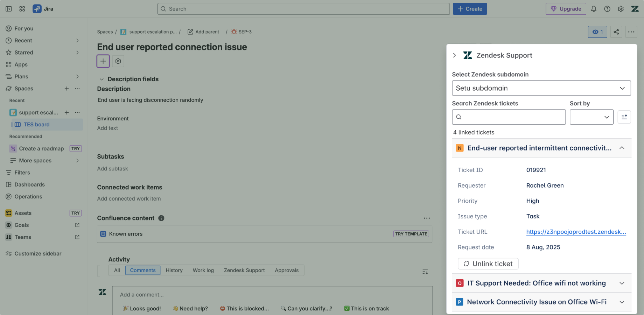Viewport: 644px width, 315px height.
Task: Open the Zendesk ticket URL link
Action: 576,232
